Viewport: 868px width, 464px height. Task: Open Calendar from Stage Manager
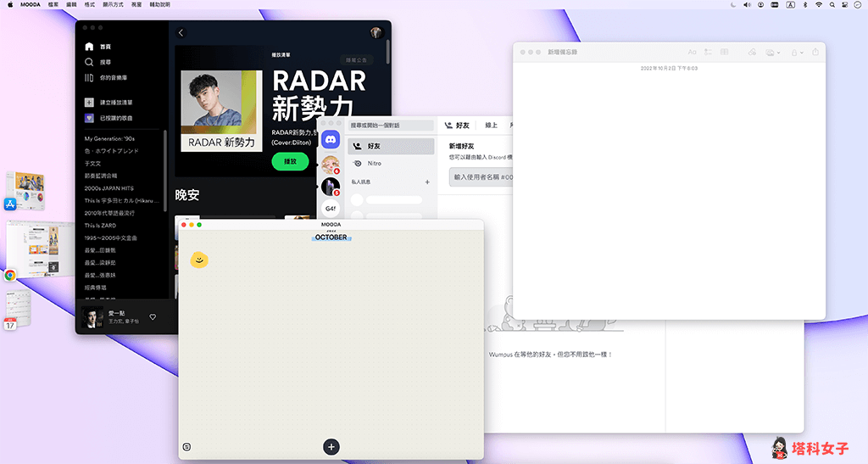click(x=18, y=310)
